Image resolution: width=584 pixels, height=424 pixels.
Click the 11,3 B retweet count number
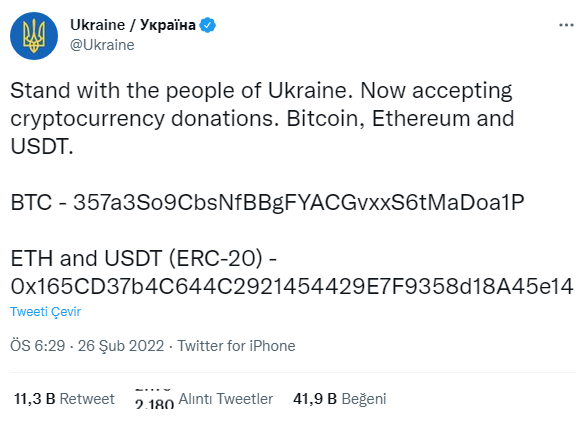click(35, 399)
